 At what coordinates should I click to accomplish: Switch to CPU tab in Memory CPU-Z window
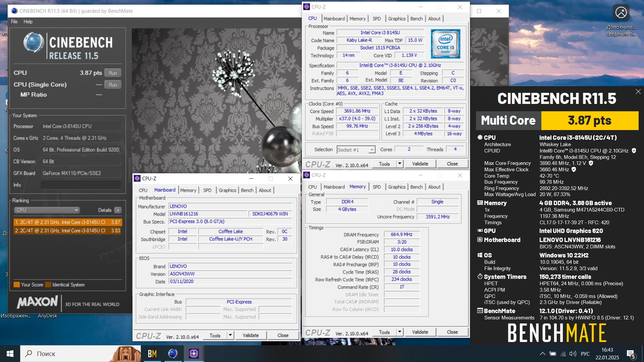pos(313,187)
